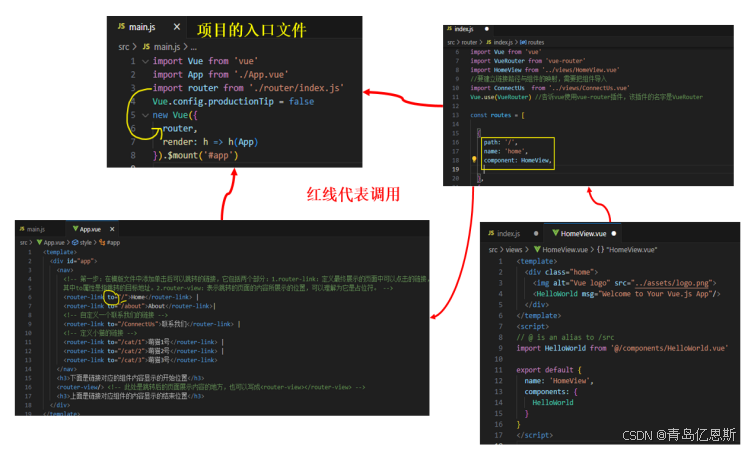Click the "export default {" line
Viewport: 748px width, 449px height.
549,370
